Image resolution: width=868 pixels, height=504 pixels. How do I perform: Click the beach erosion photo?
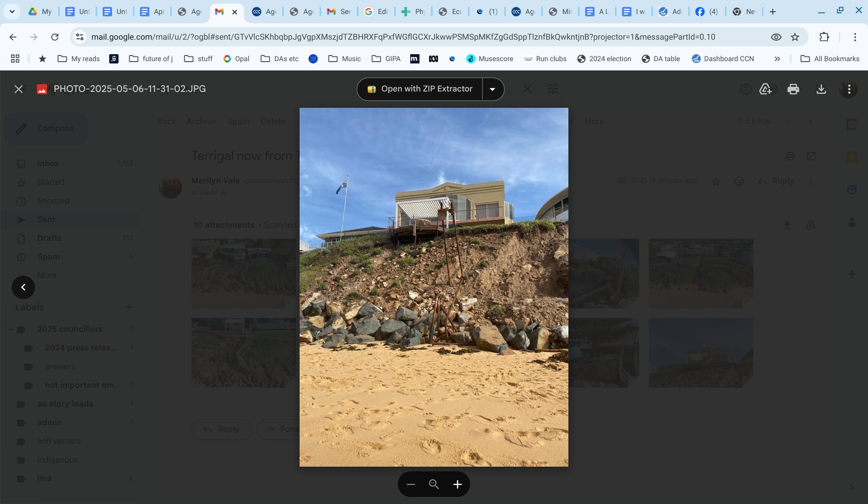[x=434, y=287]
